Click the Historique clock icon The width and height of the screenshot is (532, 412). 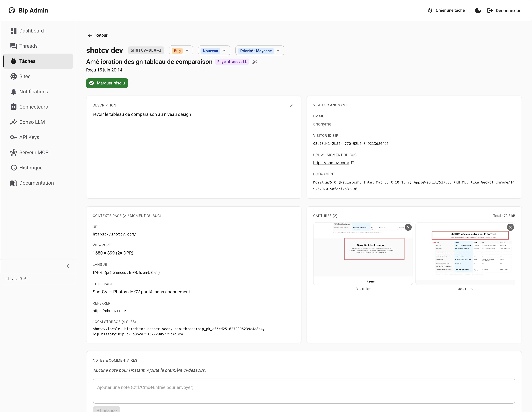14,168
